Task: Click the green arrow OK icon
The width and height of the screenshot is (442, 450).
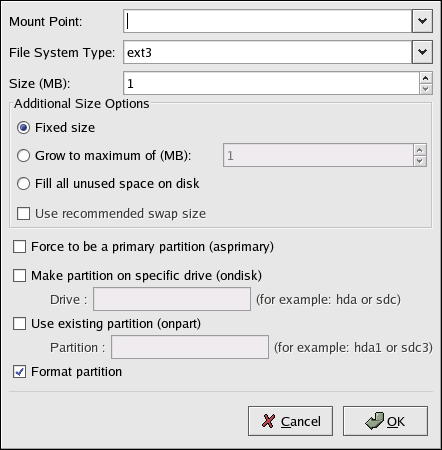Action: pos(375,421)
